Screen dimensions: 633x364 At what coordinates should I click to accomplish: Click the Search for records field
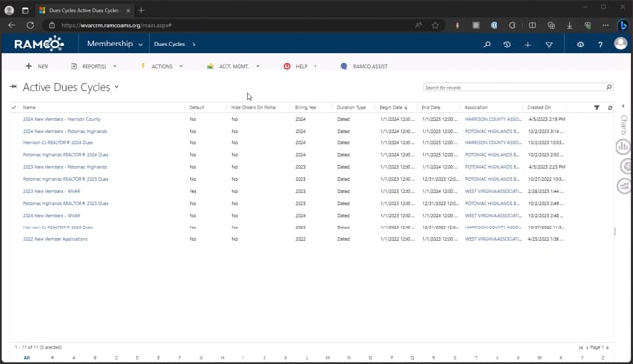coord(514,87)
